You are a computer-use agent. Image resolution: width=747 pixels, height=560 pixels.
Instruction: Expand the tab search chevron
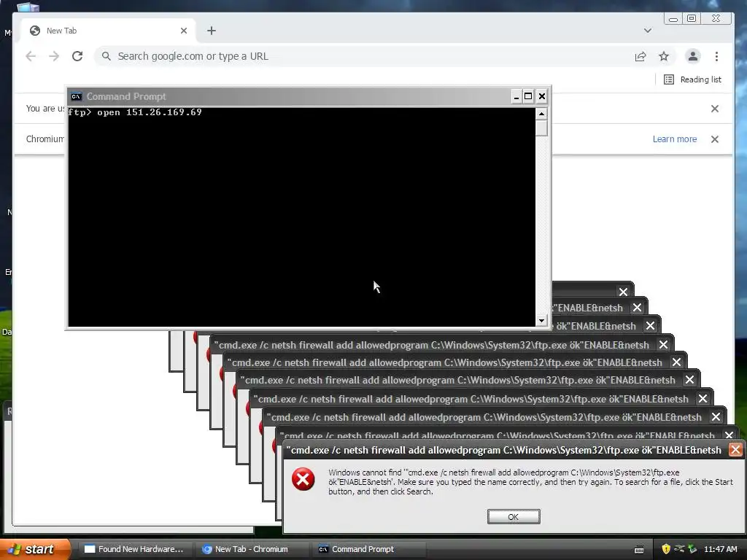pyautogui.click(x=648, y=31)
